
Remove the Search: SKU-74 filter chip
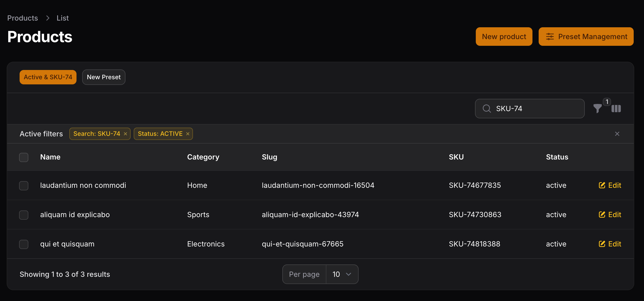tap(125, 134)
